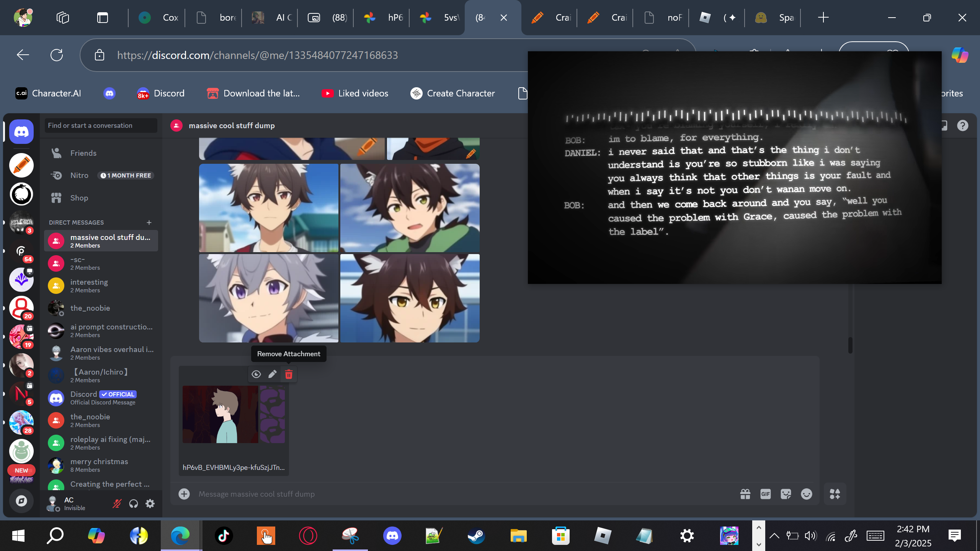
Task: Switch to the Spa browser tab
Action: 773,18
